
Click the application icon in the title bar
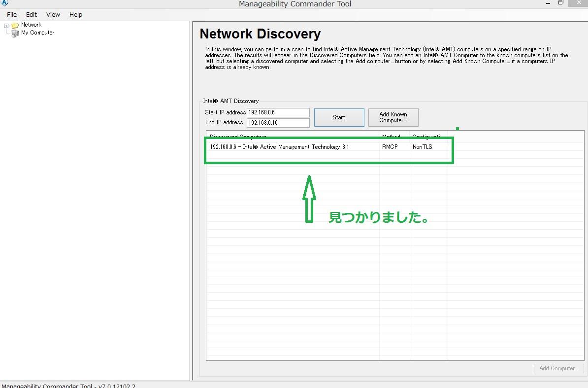(x=4, y=3)
